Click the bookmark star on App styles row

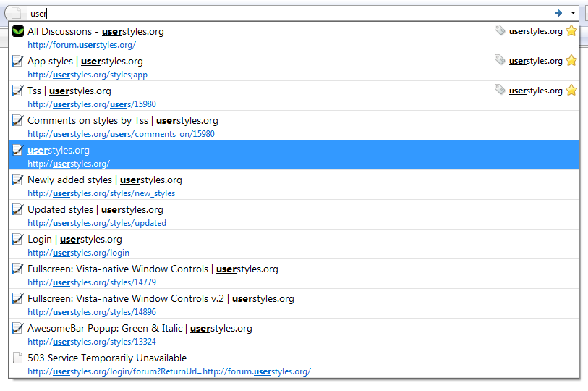[571, 60]
